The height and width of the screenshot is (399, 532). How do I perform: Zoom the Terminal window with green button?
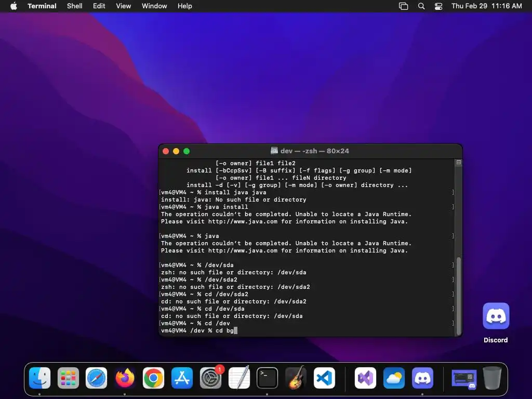pos(187,151)
